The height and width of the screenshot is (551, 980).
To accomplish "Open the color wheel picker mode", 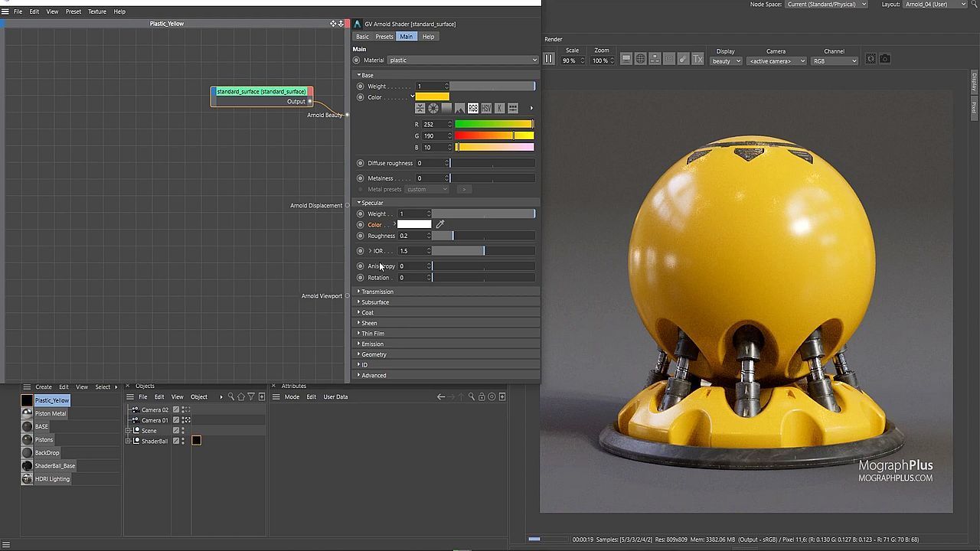I will (433, 109).
